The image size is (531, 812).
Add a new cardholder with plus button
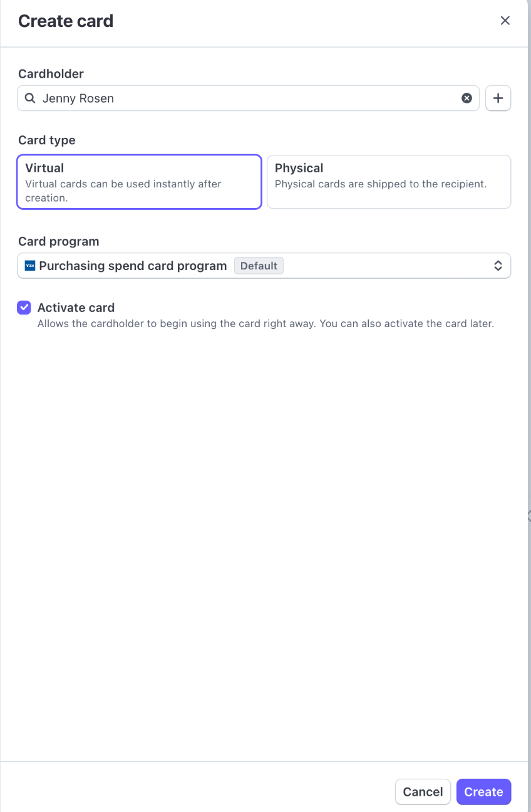498,98
